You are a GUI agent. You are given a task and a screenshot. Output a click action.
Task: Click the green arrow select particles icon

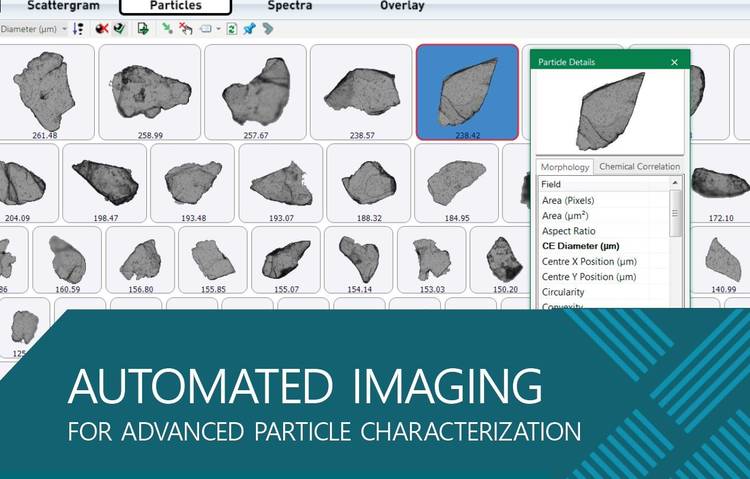point(167,29)
